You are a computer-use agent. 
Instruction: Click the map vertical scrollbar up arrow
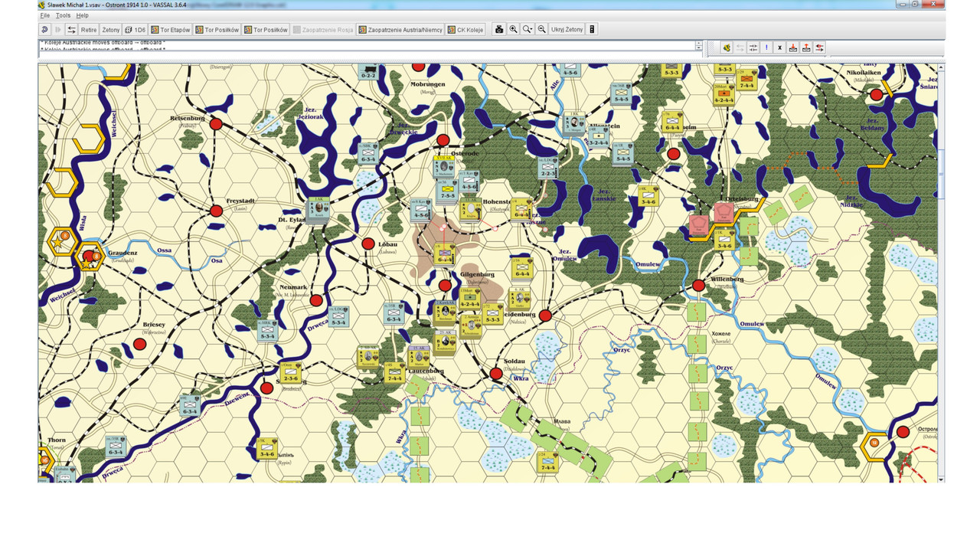(x=941, y=67)
